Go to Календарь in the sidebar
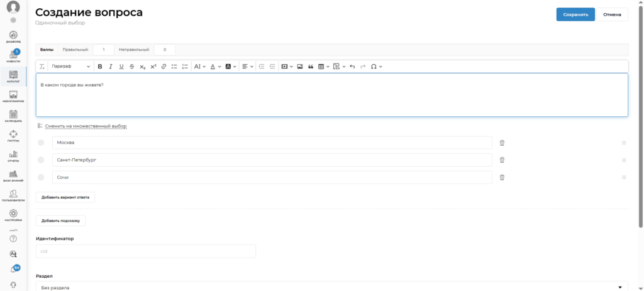 (13, 116)
